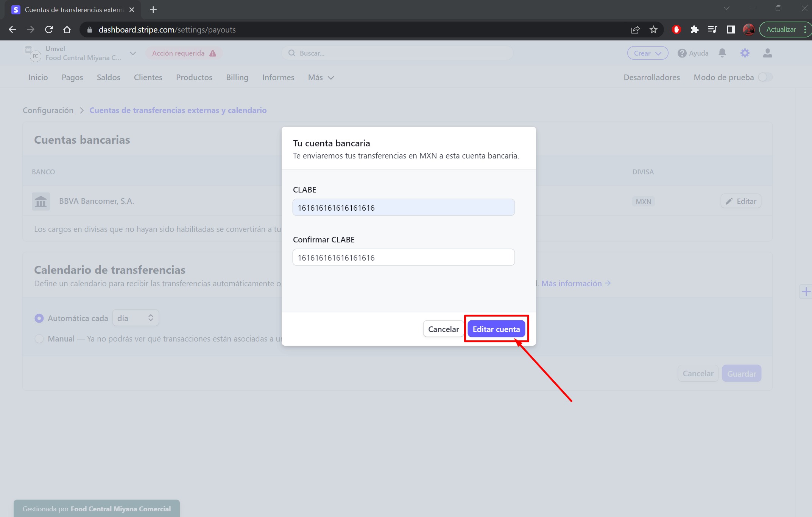
Task: Open the notifications bell icon
Action: click(x=722, y=53)
